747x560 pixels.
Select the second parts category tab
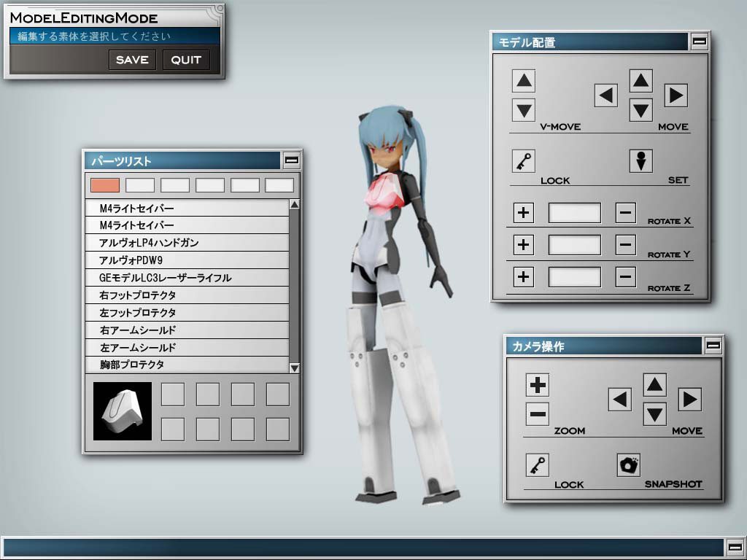point(140,185)
